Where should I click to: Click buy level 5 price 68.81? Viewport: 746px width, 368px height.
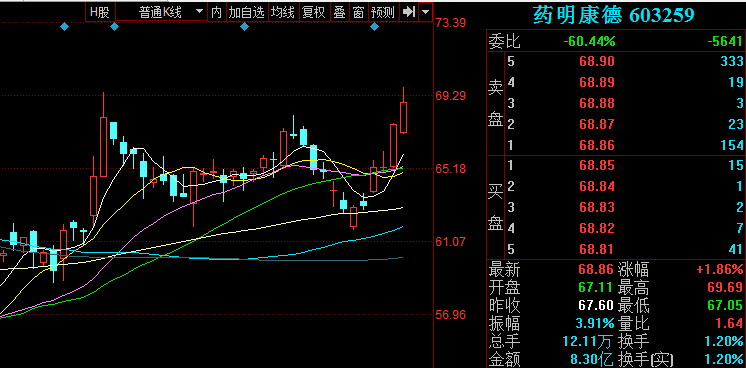tap(597, 249)
